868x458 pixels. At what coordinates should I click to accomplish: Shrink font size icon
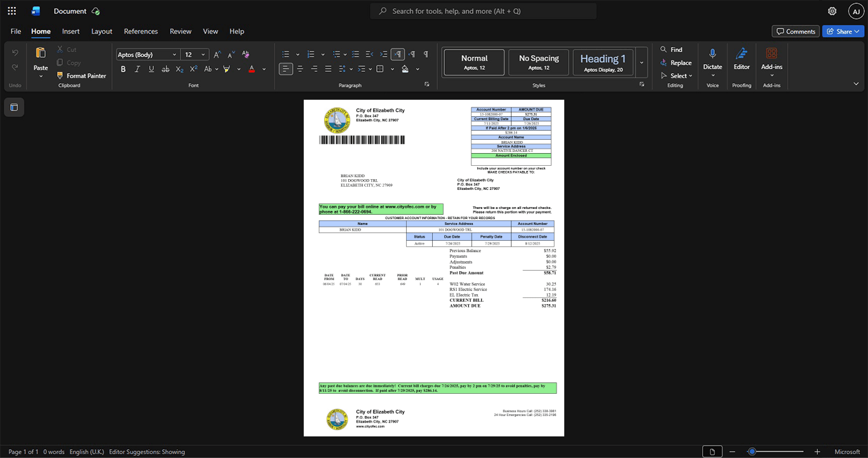pyautogui.click(x=231, y=55)
